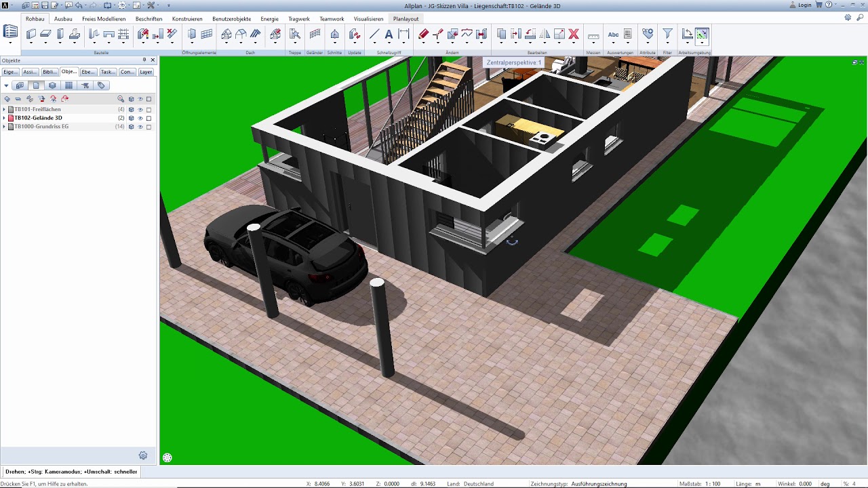Open dropdown arrow under the wall tool
868x488 pixels.
point(31,44)
